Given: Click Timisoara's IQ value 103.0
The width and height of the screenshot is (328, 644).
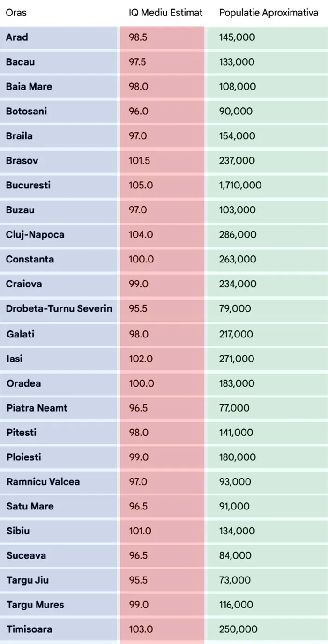Looking at the screenshot, I should click(x=141, y=629).
